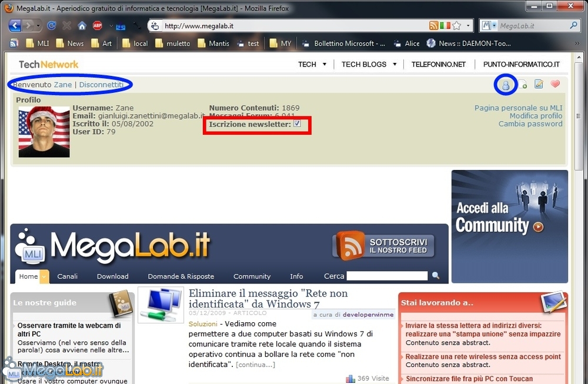The height and width of the screenshot is (384, 588).
Task: Open the Adblock Plus dropdown arrow
Action: [x=111, y=26]
